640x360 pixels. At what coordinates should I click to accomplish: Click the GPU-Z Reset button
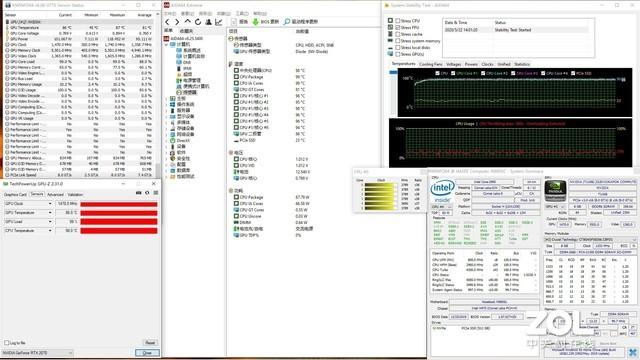pyautogui.click(x=150, y=342)
